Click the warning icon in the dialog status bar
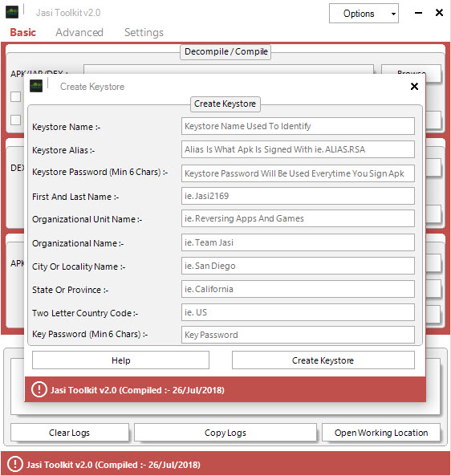The height and width of the screenshot is (476, 451). (x=39, y=389)
